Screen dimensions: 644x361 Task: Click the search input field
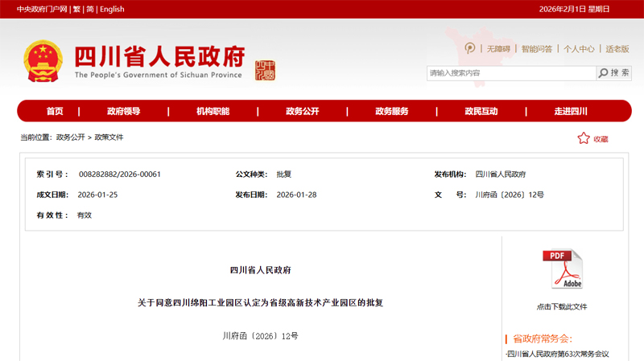tap(510, 73)
